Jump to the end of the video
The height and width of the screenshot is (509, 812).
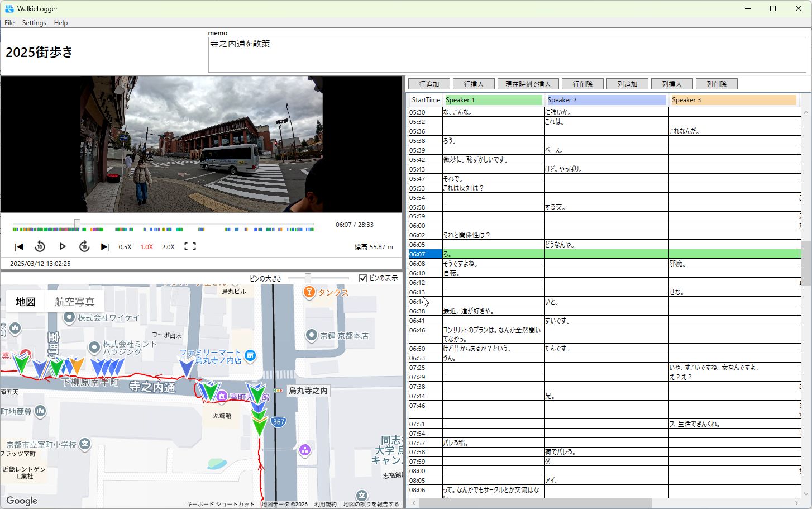point(104,246)
